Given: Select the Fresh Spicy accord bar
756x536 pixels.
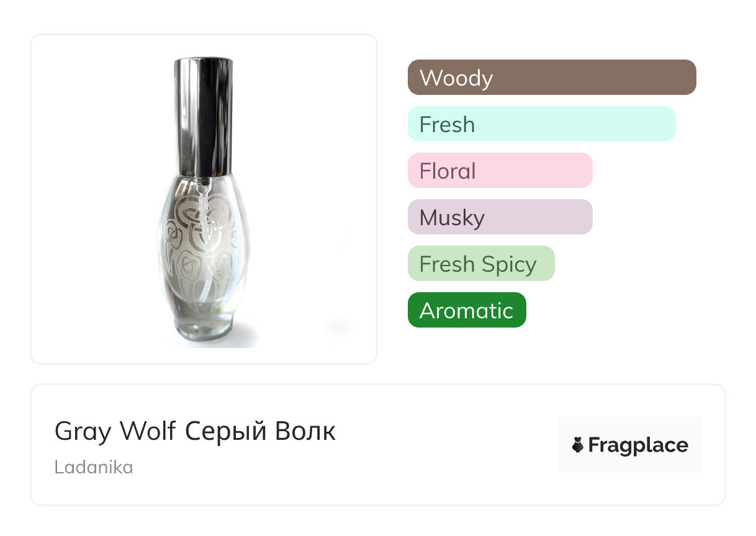Looking at the screenshot, I should coord(481,264).
